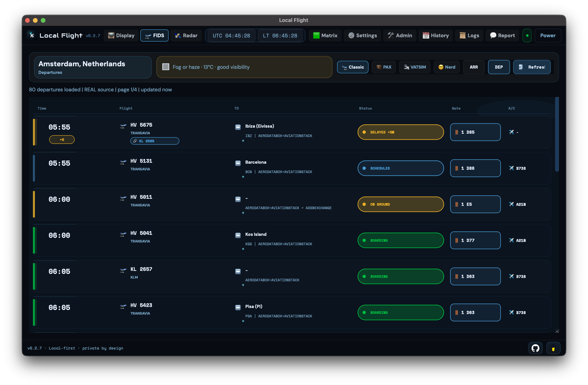Click the destination icon in the KL 2657 row

point(238,271)
